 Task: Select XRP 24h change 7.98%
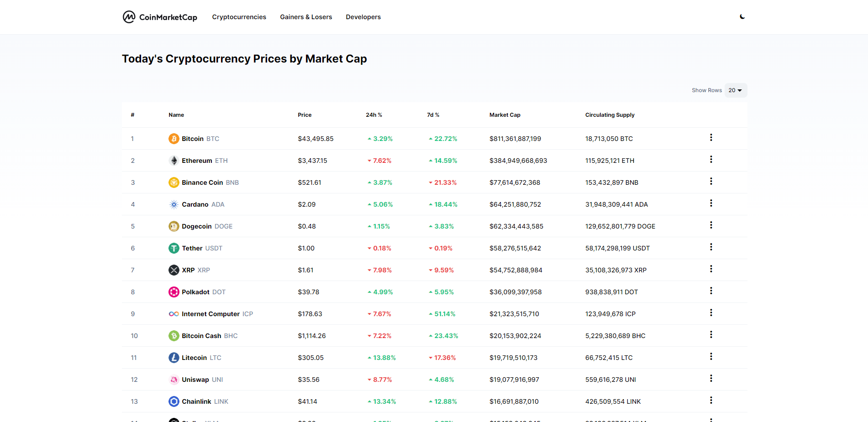coord(379,270)
